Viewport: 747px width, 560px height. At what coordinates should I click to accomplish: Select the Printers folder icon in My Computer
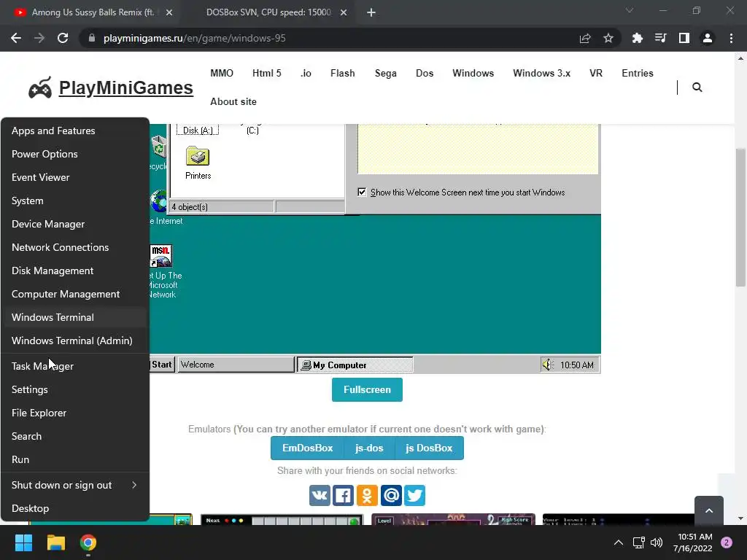[x=198, y=157]
